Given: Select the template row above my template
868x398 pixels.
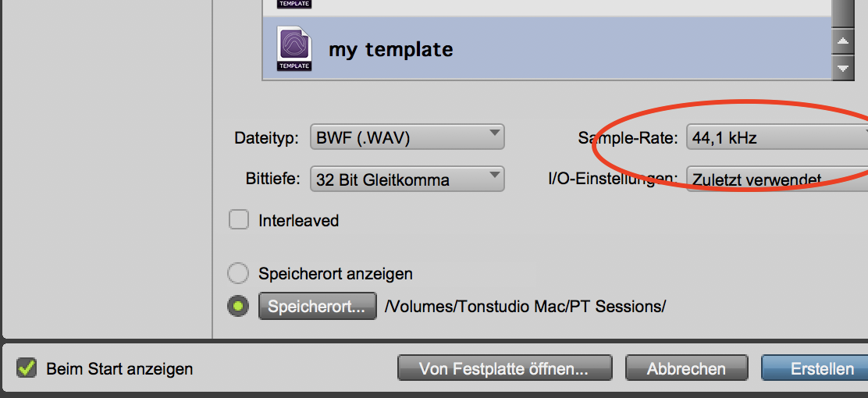Looking at the screenshot, I should click(546, 7).
